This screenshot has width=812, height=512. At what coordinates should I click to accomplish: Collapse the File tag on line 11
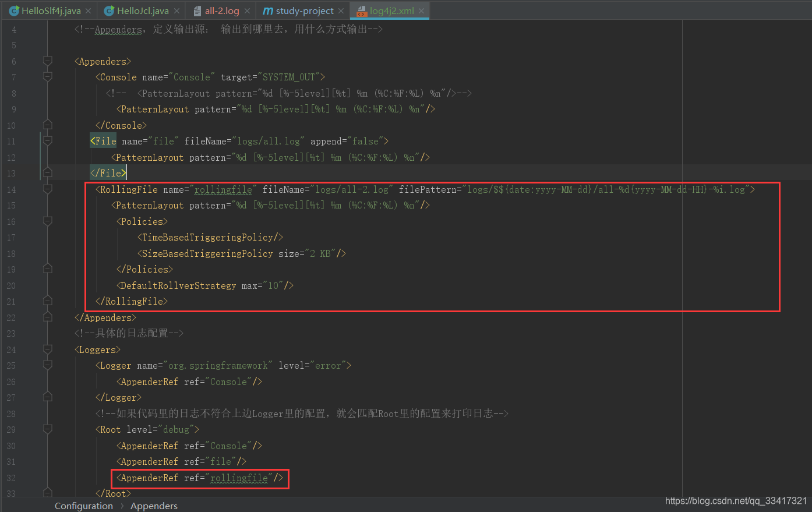pos(48,141)
